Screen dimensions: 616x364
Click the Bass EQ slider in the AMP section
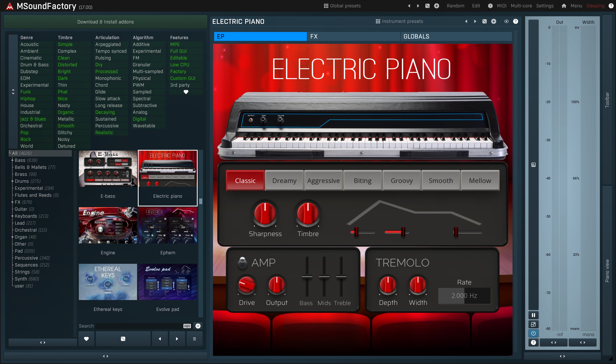pyautogui.click(x=307, y=276)
